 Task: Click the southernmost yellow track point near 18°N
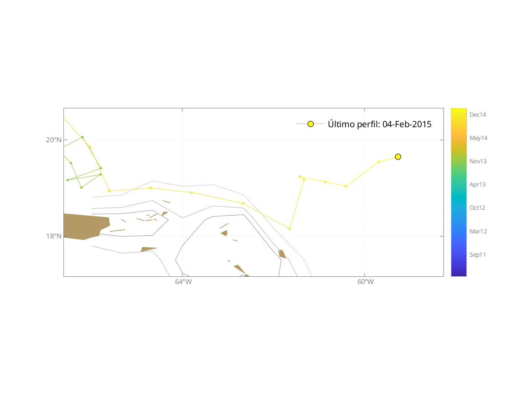tap(289, 228)
